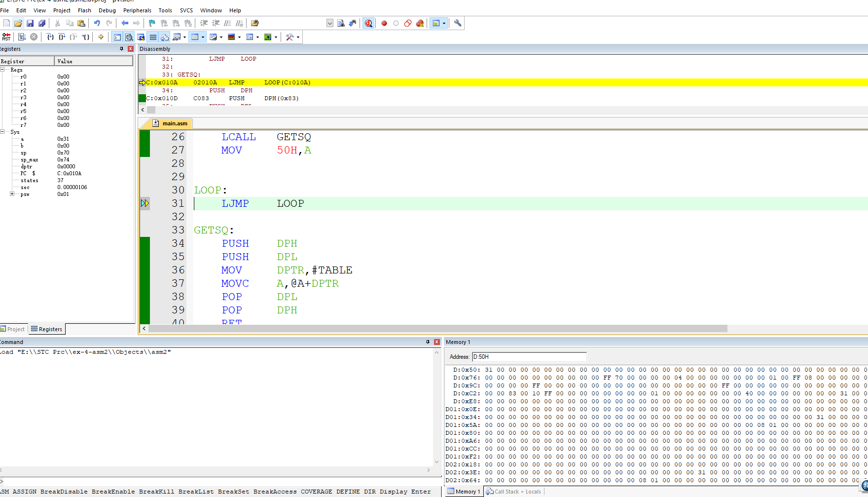Screen dimensions: 868x497
Task: Open the find text combo dropdown
Action: point(330,23)
